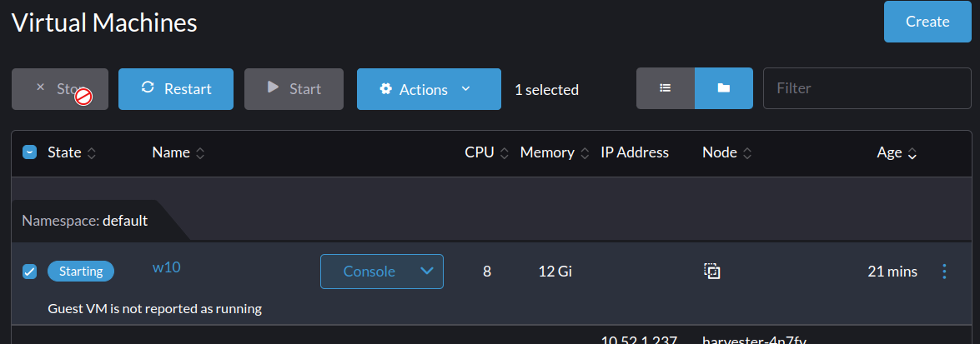
Task: Uncheck the w10 row checkbox
Action: (29, 272)
